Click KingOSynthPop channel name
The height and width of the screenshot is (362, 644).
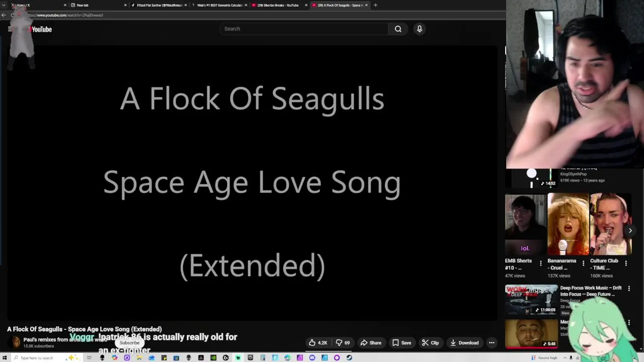pyautogui.click(x=573, y=174)
